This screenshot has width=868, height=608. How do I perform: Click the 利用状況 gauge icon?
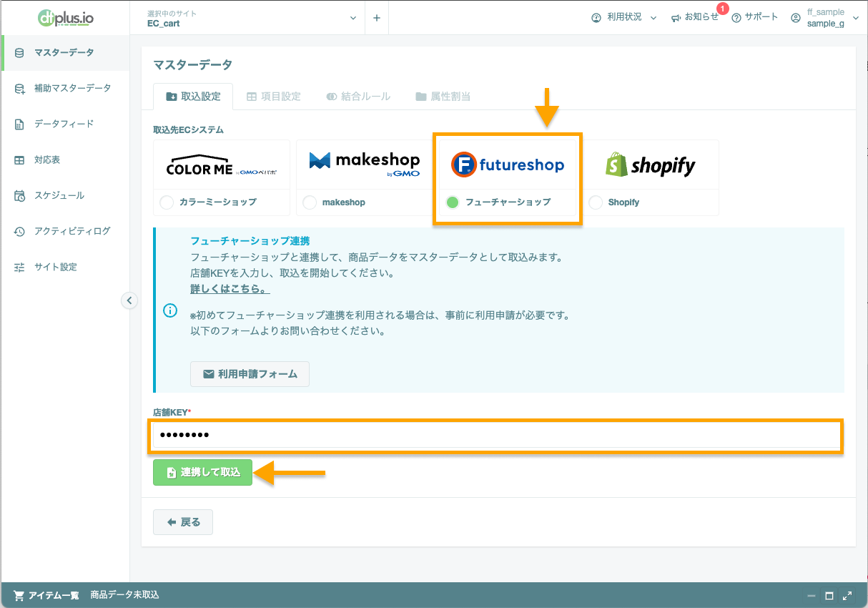coord(596,18)
